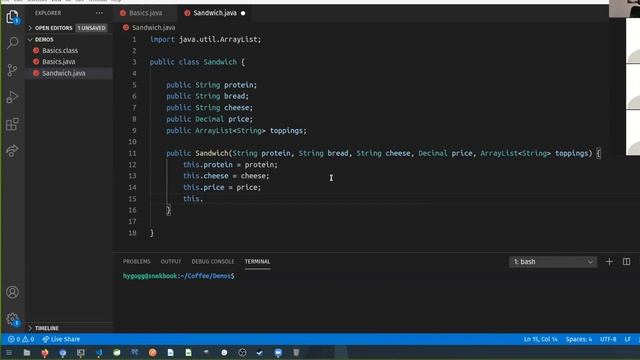Viewport: 640px width, 360px height.
Task: Click the new terminal plus icon
Action: click(x=609, y=262)
